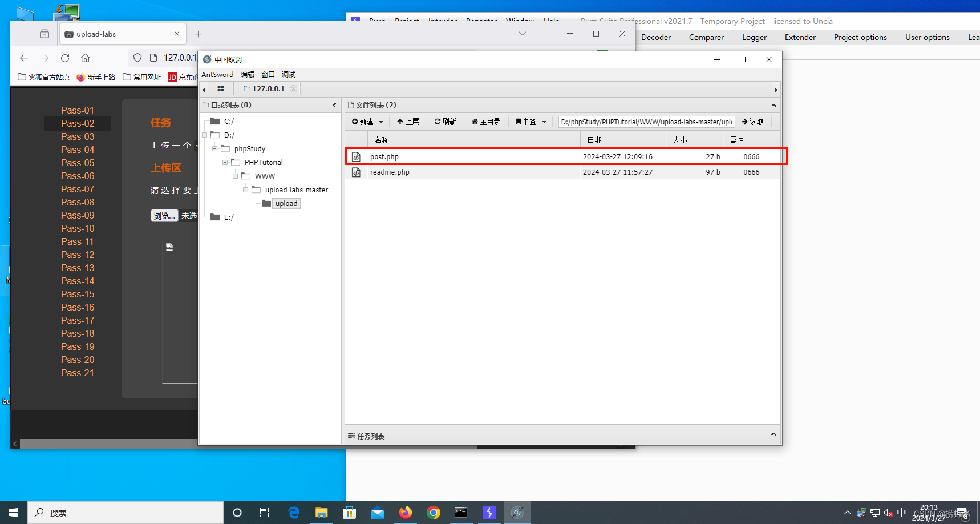Go to the home directory with 主目录
This screenshot has height=524, width=980.
tap(486, 122)
